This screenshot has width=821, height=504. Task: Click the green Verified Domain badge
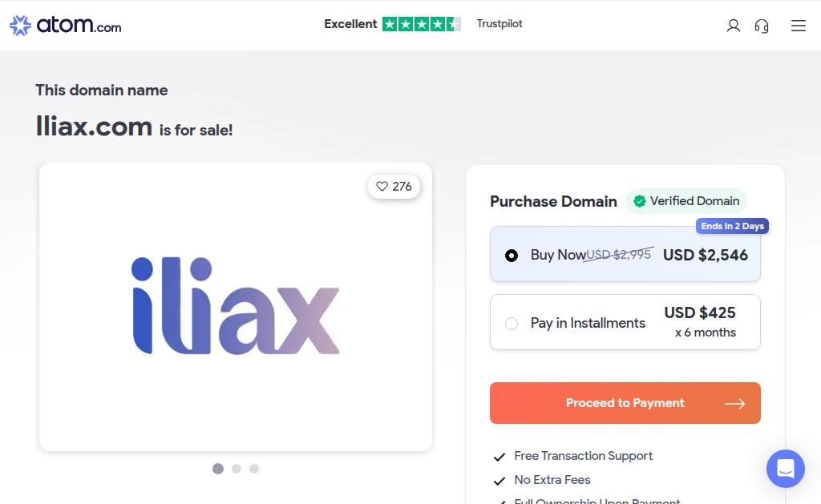pyautogui.click(x=686, y=201)
